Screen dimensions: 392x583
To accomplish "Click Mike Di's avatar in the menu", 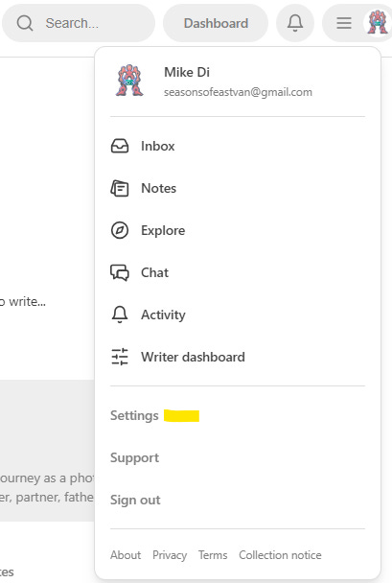I will click(129, 81).
